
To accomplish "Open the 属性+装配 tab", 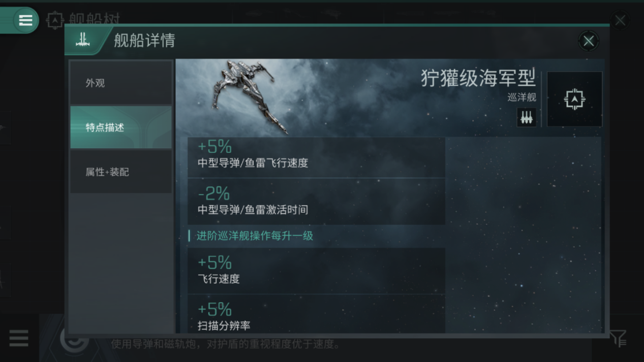I will [121, 172].
